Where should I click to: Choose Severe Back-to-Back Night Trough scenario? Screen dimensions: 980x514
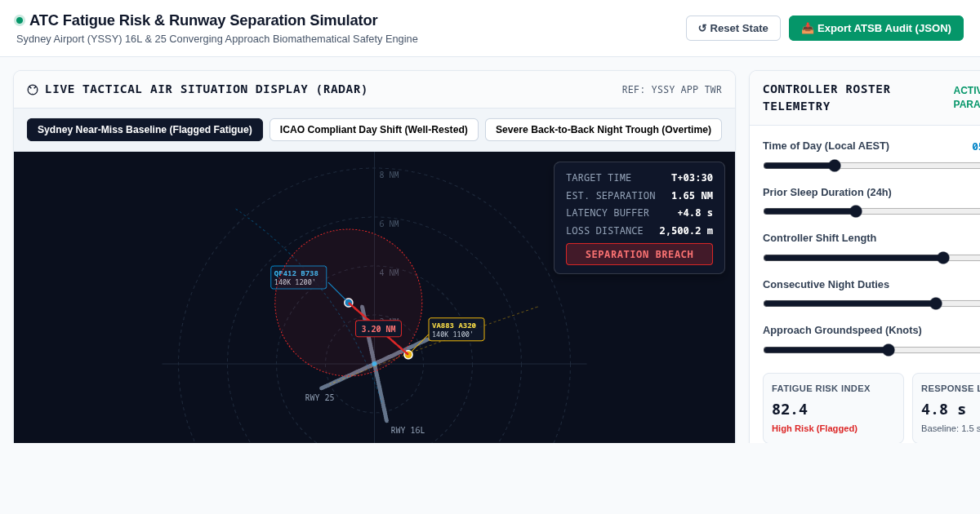click(x=604, y=130)
